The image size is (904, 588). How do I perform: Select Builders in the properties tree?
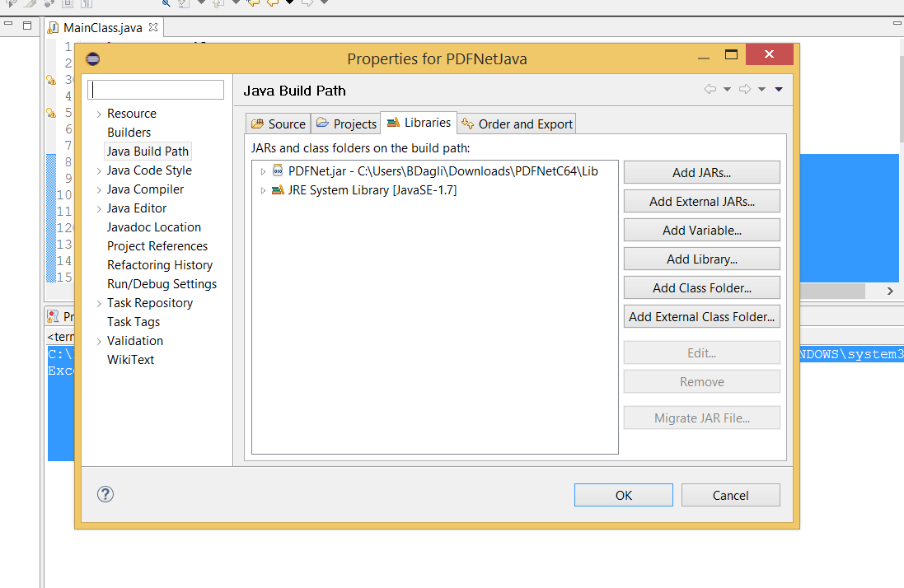click(x=129, y=133)
